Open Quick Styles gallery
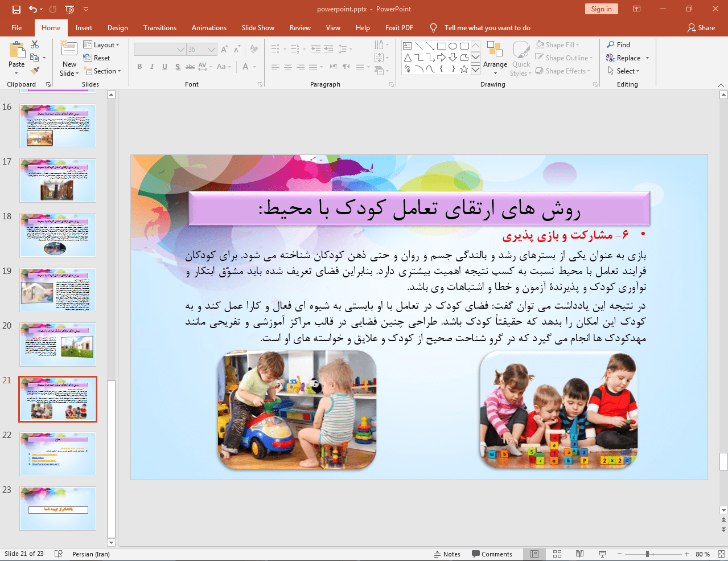Screen dimensions: 728x561 point(521,58)
